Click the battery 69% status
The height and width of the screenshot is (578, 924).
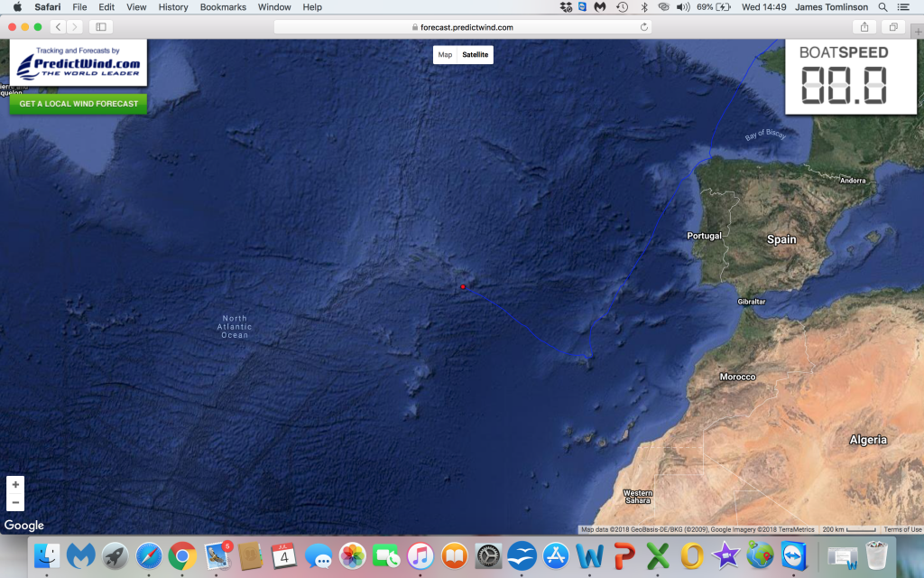(714, 7)
